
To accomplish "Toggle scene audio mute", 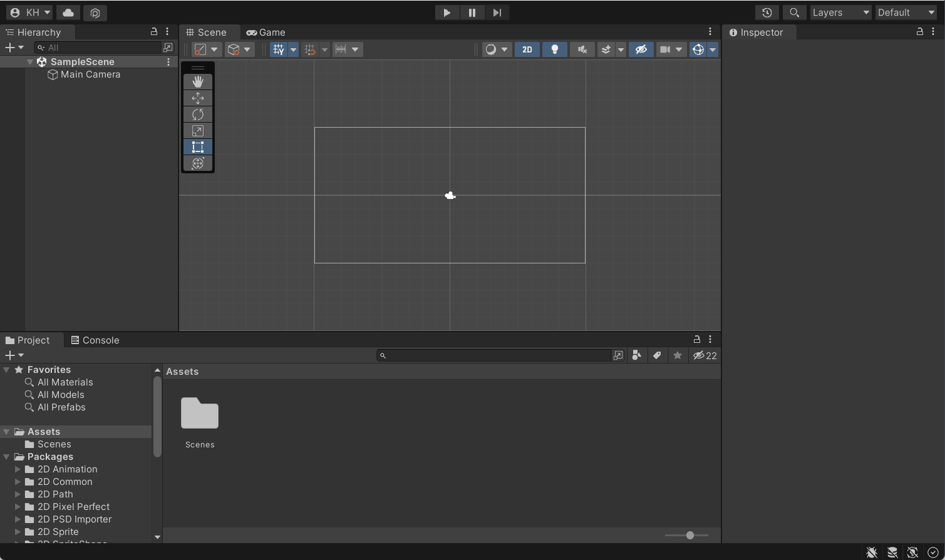I will pyautogui.click(x=582, y=49).
